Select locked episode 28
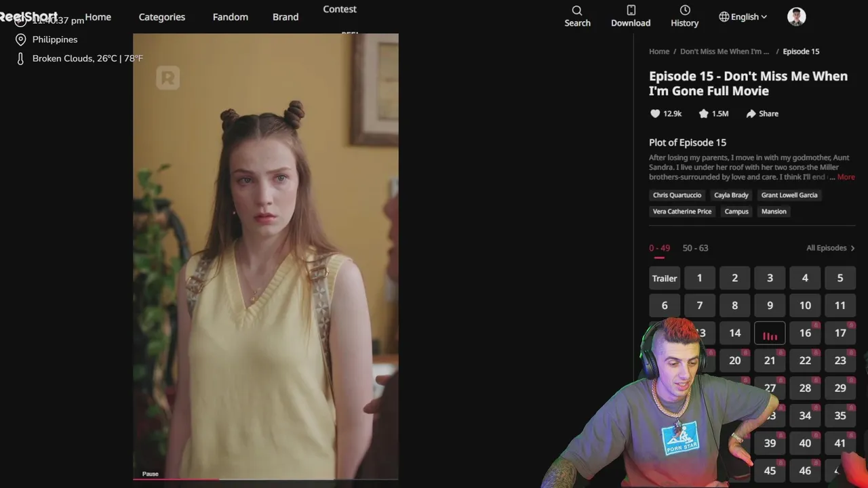The image size is (868, 488). click(805, 388)
